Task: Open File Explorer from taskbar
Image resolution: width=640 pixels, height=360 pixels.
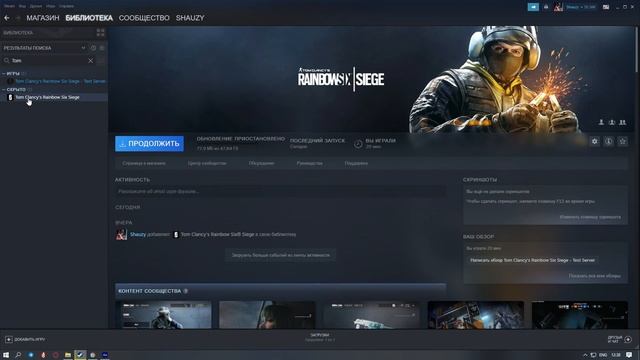Action: coord(68,355)
